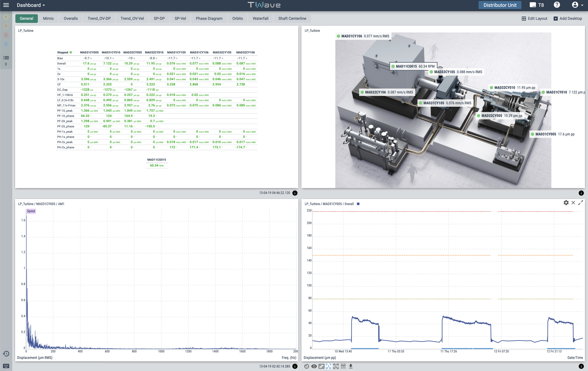Click the Add Desktop button
Screen dimensions: 588x371
tap(568, 19)
